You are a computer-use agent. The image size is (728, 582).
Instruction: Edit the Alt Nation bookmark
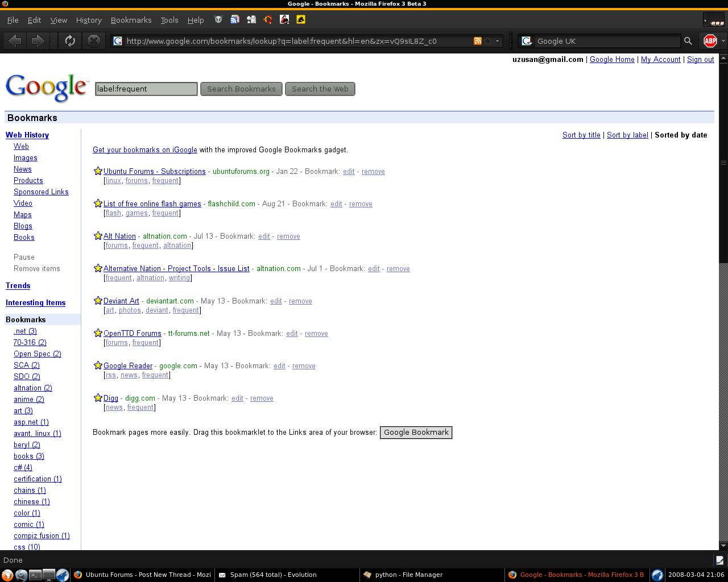click(264, 236)
